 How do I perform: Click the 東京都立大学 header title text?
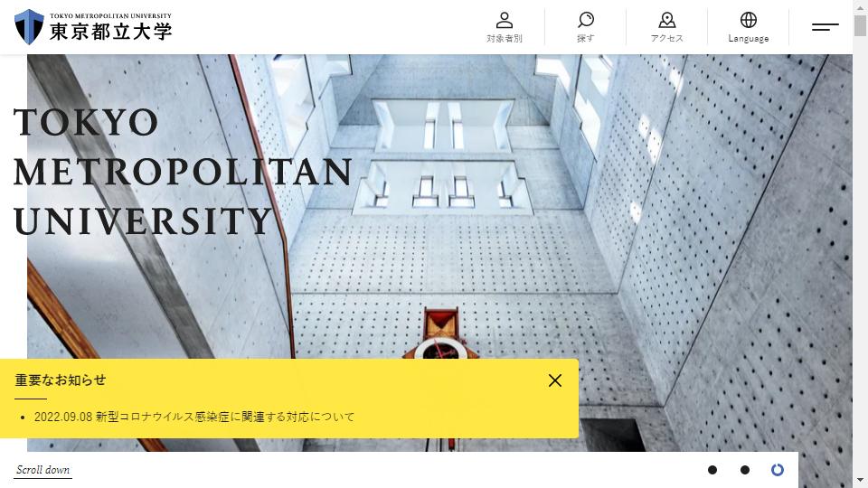[x=110, y=32]
